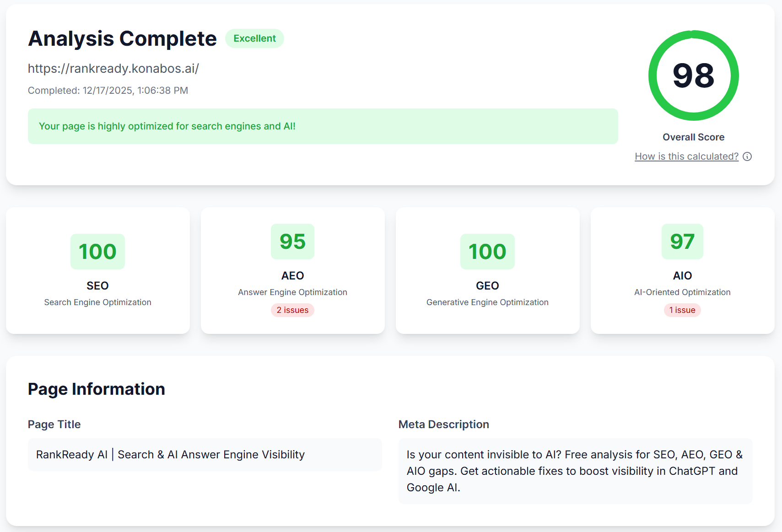Screen dimensions: 782x532
Task: Click the Completed timestamp text
Action: coord(108,91)
